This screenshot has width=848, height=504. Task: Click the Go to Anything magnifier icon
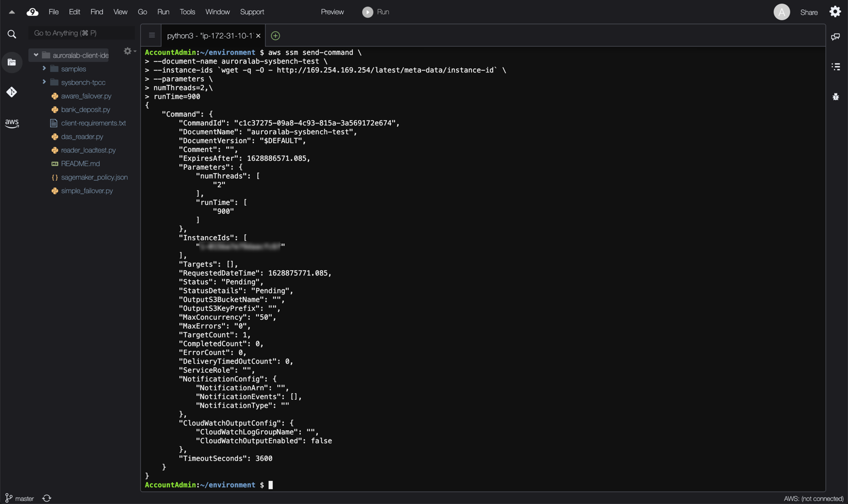[11, 34]
